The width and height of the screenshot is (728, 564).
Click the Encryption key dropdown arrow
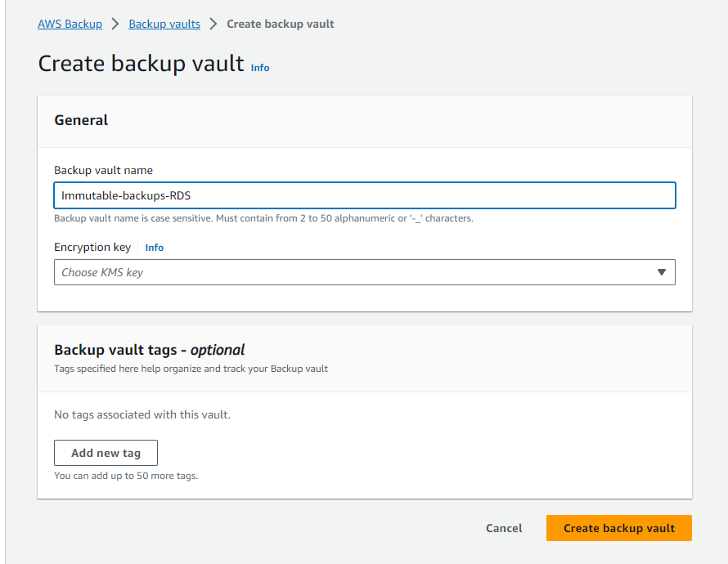[x=662, y=272]
